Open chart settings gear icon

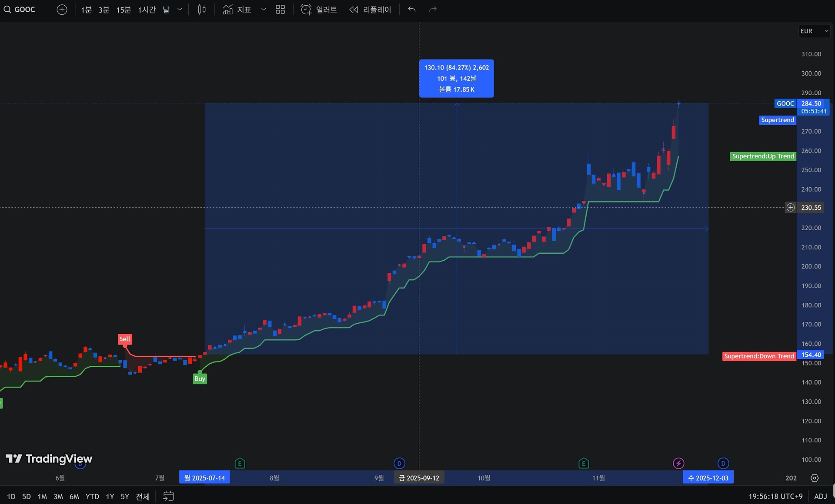point(815,478)
